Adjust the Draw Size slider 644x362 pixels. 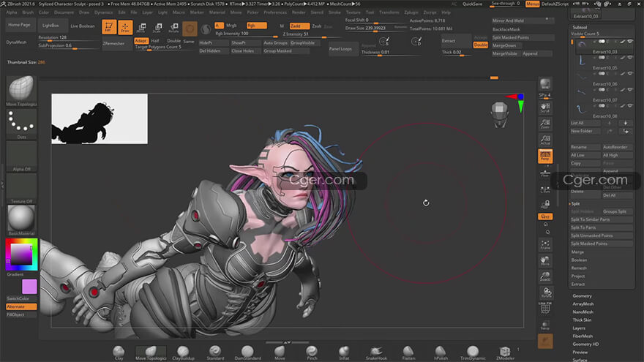pos(376,29)
